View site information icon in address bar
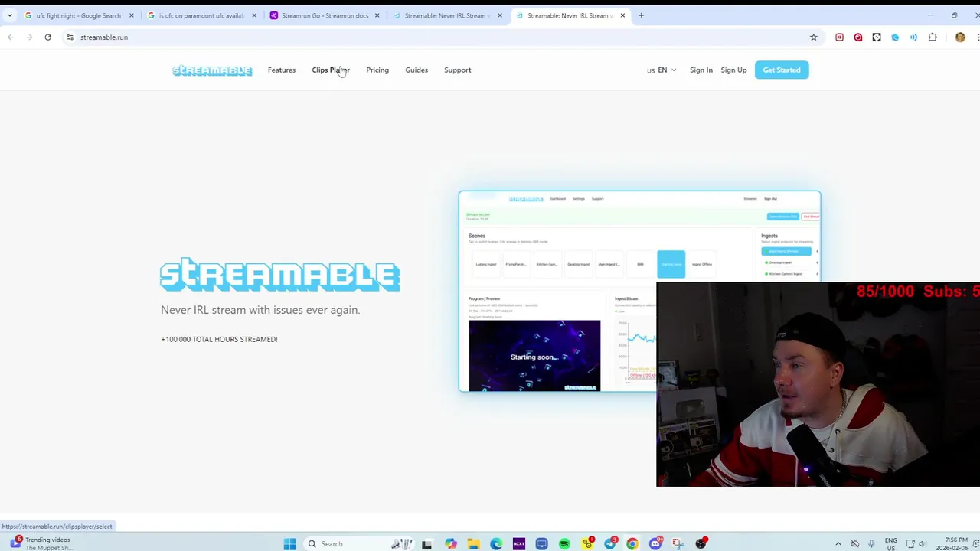 pyautogui.click(x=70, y=37)
